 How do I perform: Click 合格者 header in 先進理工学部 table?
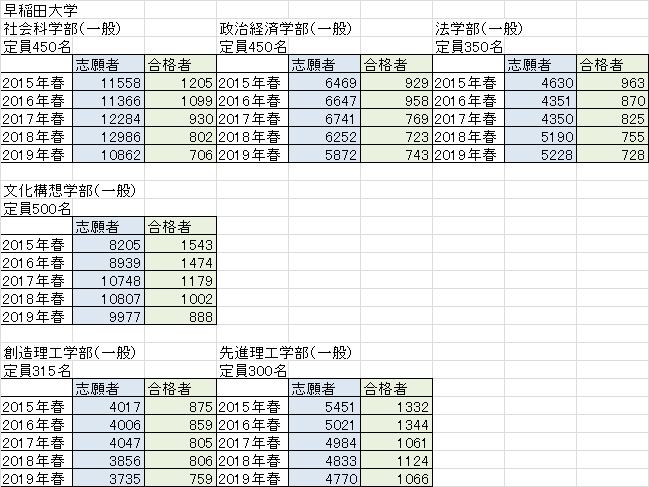tap(397, 389)
